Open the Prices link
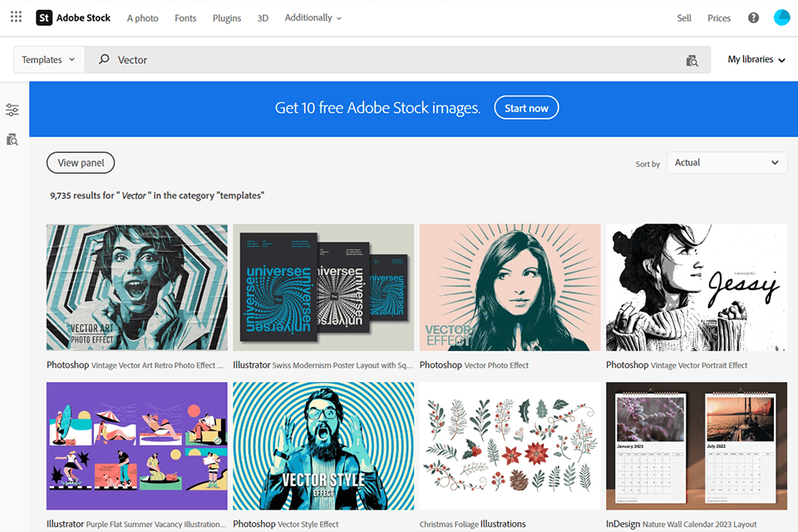 (718, 17)
